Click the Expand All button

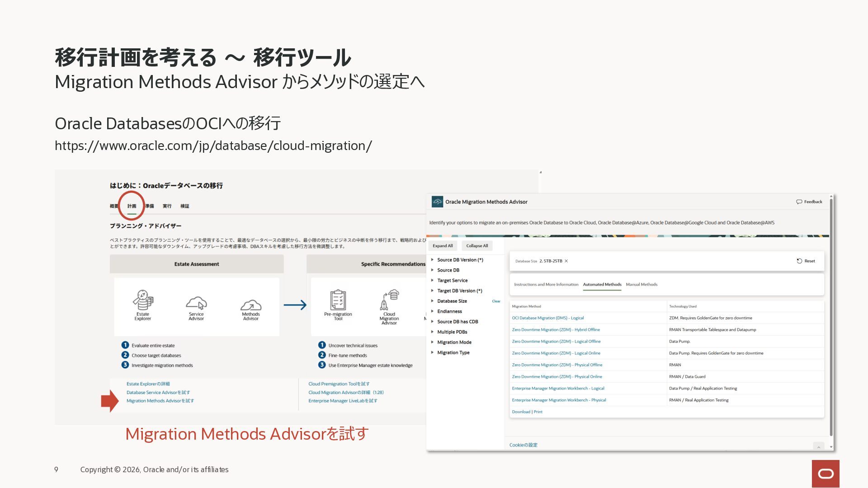(443, 246)
